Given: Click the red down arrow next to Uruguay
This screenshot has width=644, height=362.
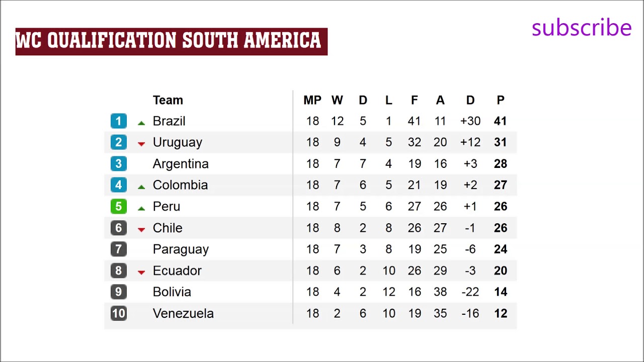Looking at the screenshot, I should (x=141, y=144).
